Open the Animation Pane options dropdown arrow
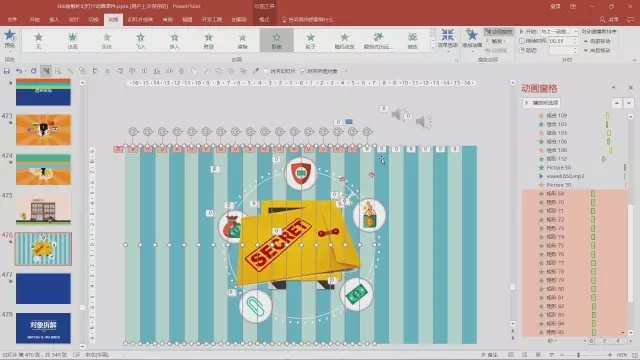 coord(613,88)
